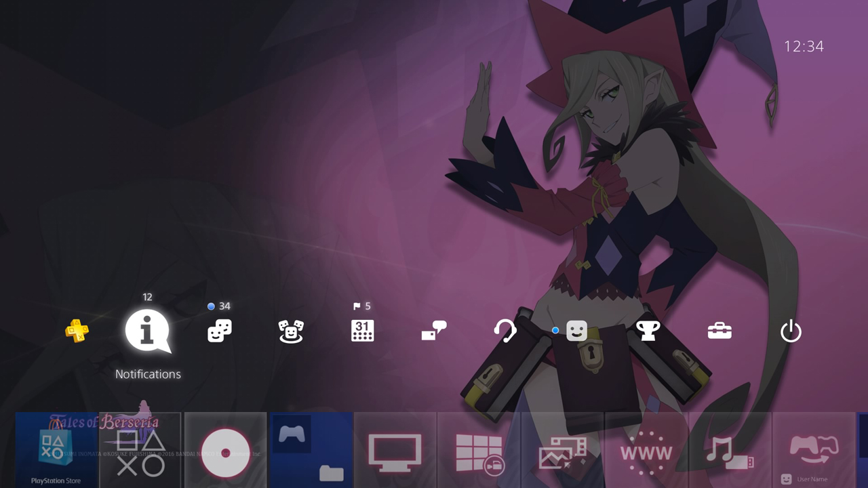Open the music note player tile

pyautogui.click(x=730, y=450)
